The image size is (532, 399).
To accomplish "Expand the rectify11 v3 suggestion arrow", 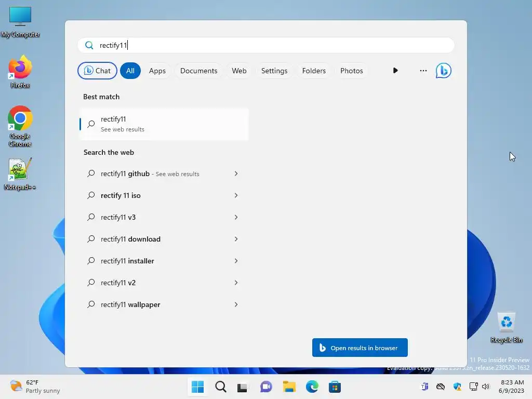I will click(x=236, y=217).
